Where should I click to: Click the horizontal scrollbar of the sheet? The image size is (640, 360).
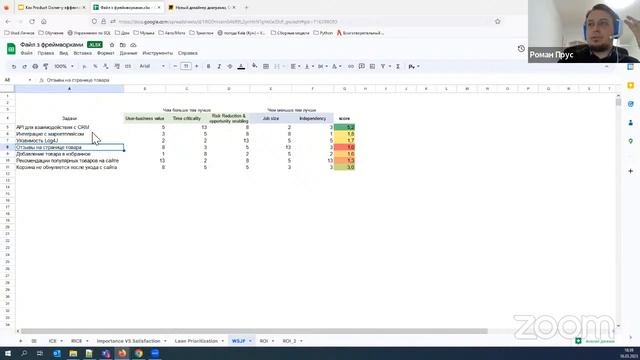[x=254, y=331]
